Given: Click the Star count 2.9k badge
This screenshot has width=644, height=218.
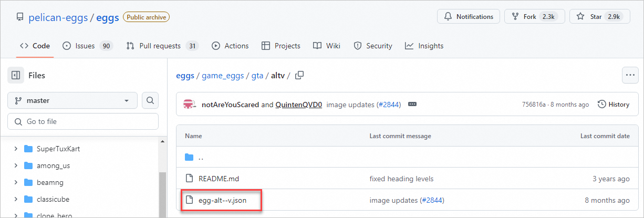Looking at the screenshot, I should (x=614, y=16).
